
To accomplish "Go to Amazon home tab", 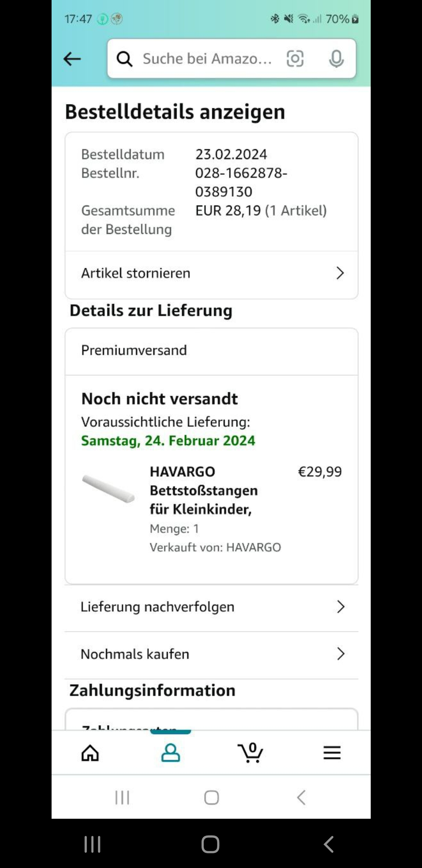I will point(90,753).
